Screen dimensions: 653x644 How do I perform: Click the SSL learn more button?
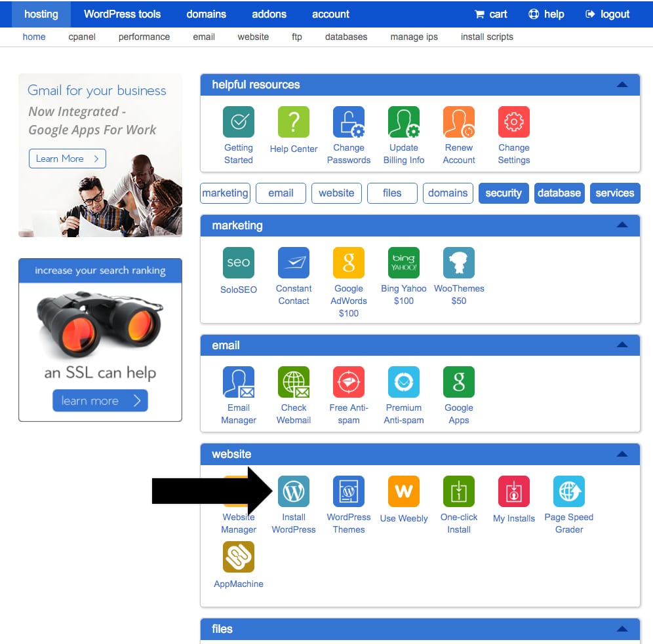pyautogui.click(x=100, y=401)
